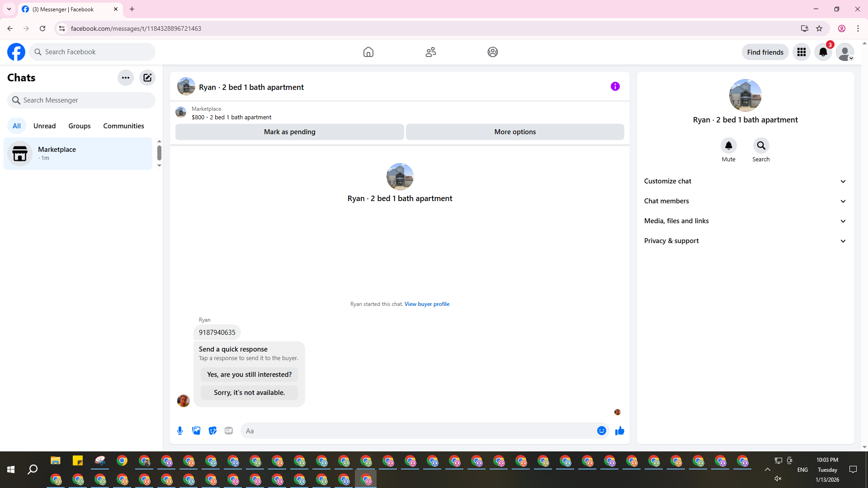Click the Search Messenger field

(x=81, y=100)
